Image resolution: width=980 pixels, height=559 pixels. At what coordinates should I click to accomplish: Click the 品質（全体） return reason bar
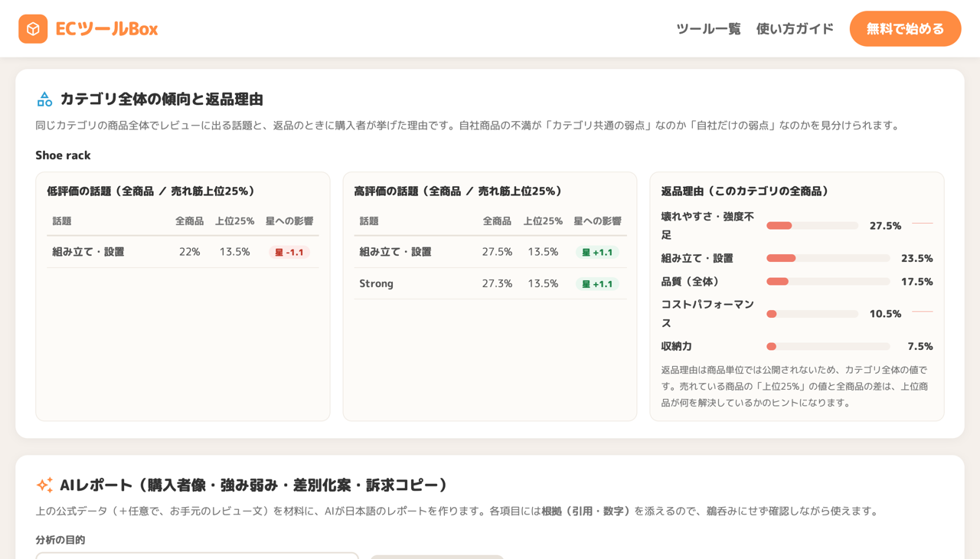(828, 282)
